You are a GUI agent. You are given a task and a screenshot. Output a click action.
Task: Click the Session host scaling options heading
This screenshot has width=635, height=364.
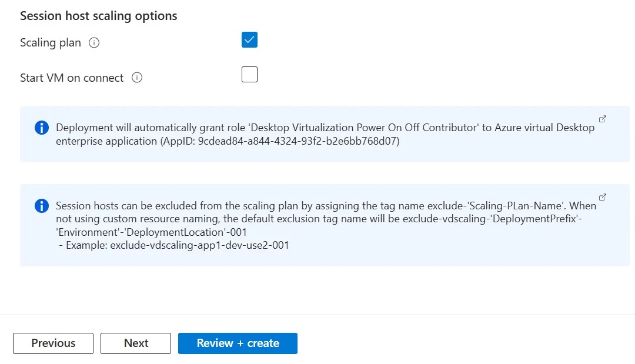[98, 16]
